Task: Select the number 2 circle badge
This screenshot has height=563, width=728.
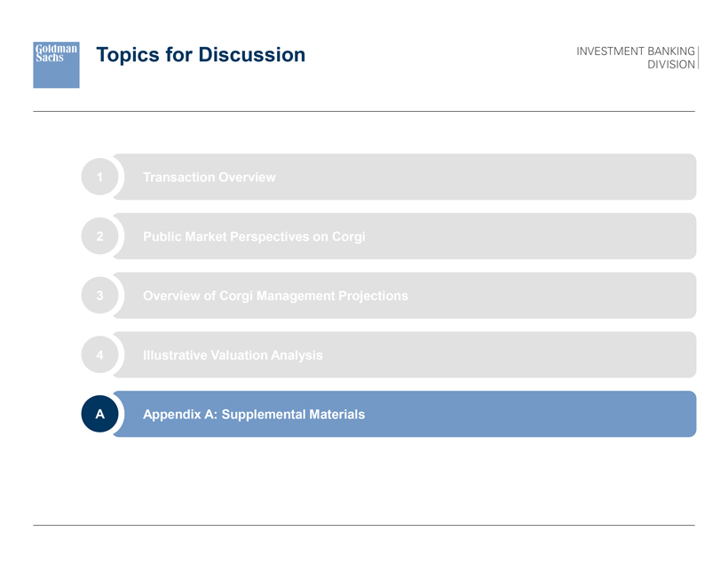Action: (100, 237)
